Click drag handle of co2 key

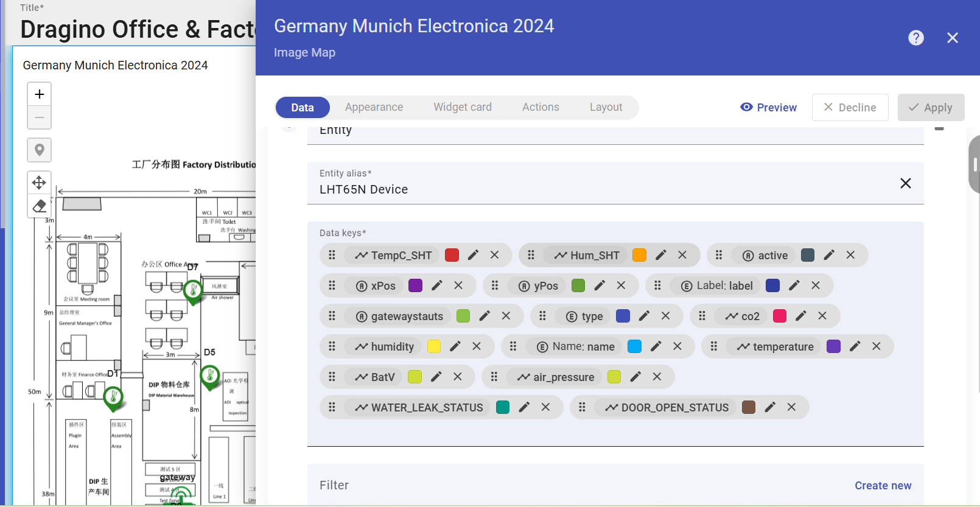[x=702, y=316]
